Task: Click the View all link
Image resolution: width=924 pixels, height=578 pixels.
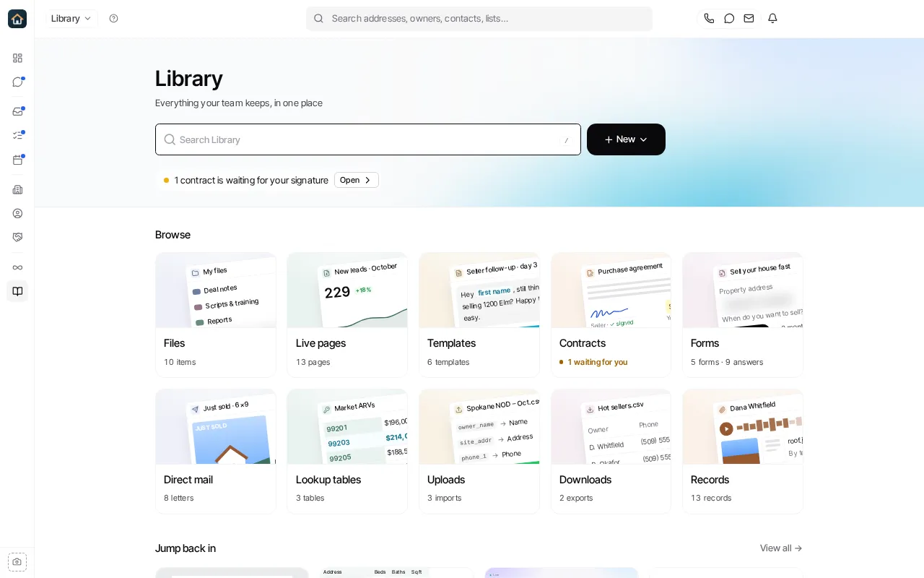Action: pos(781,548)
